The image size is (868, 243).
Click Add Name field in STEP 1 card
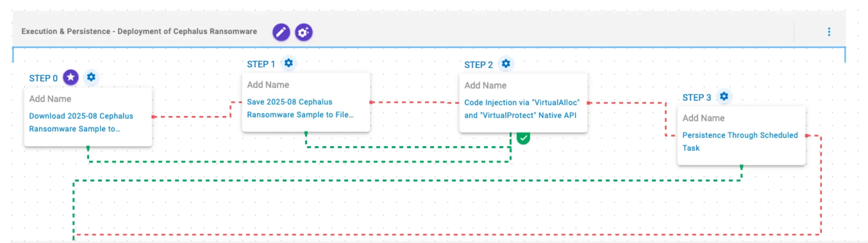pos(268,85)
